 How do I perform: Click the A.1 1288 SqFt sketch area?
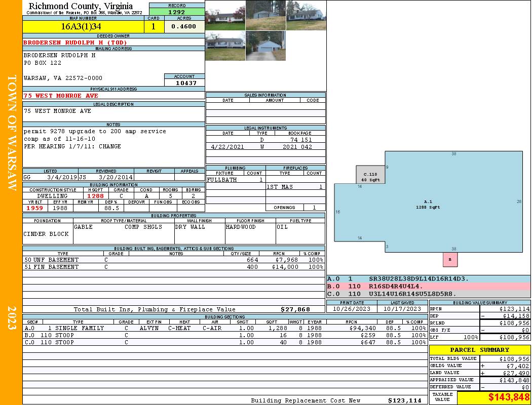point(428,205)
